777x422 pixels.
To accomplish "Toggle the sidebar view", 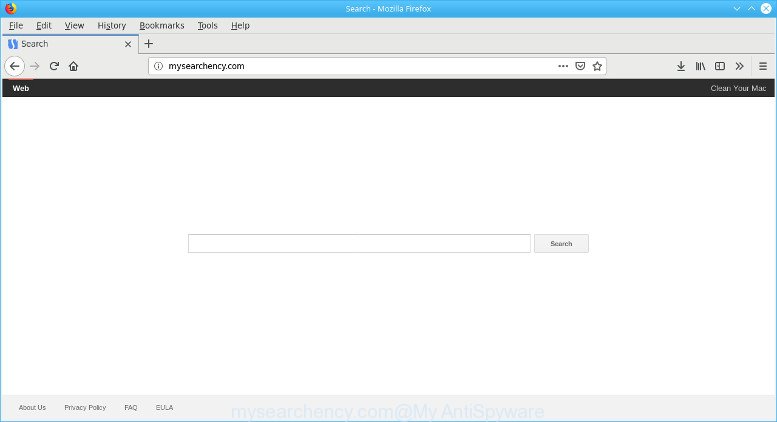I will coord(720,66).
